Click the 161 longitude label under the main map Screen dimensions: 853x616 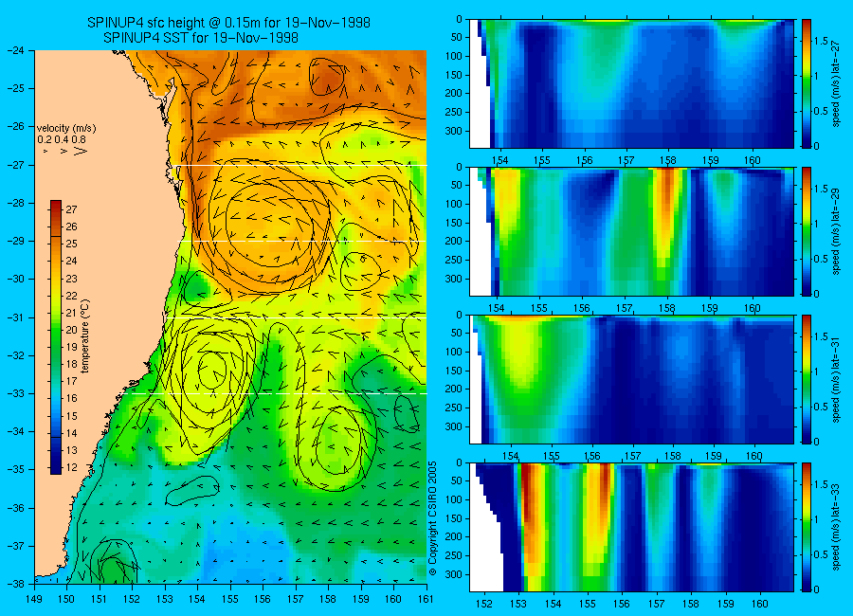[x=426, y=599]
